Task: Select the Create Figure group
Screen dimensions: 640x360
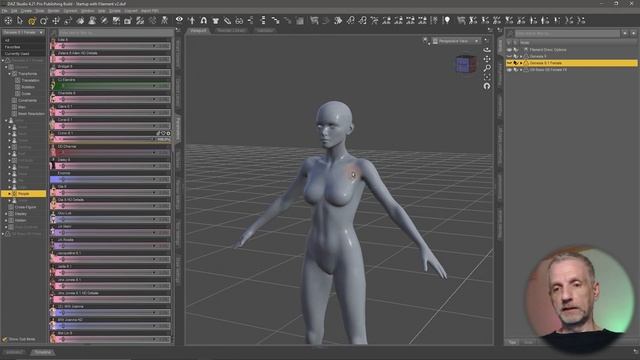Action: pos(25,207)
